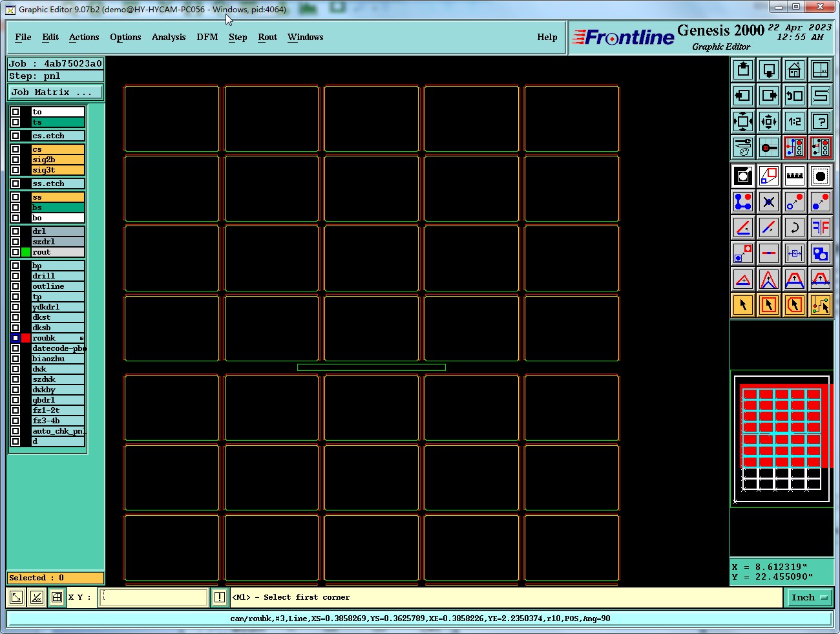Click the pan left view icon
The image size is (840, 634).
tap(743, 96)
